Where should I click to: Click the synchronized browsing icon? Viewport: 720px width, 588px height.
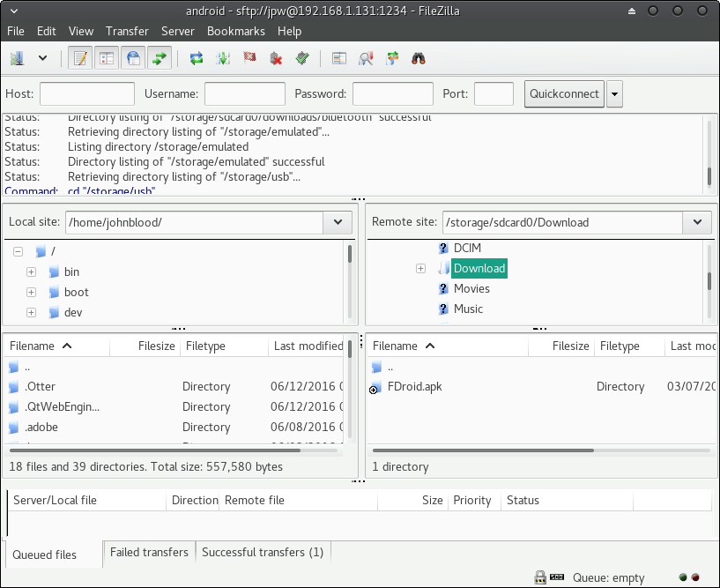point(392,59)
